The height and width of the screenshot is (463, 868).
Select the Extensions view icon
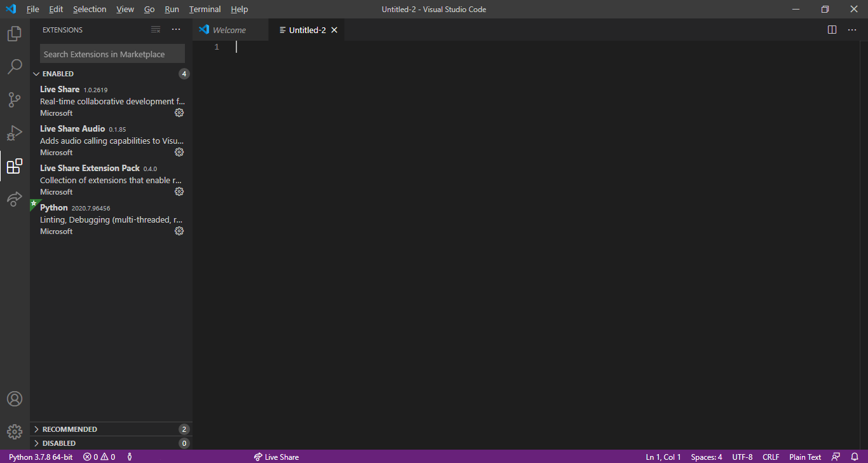15,166
